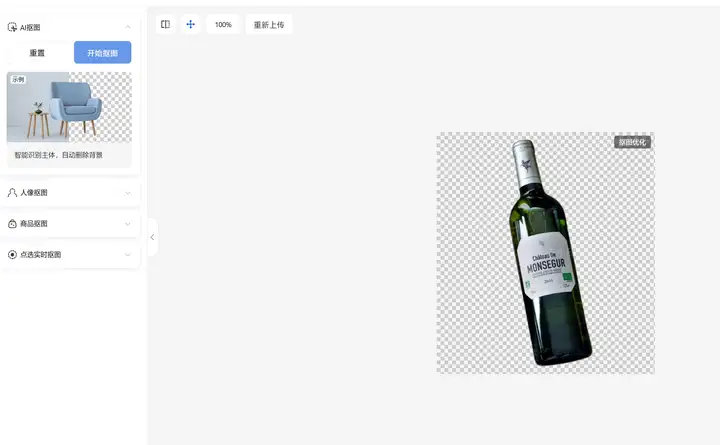Click the 重置 reset button
The image size is (720, 445).
37,53
